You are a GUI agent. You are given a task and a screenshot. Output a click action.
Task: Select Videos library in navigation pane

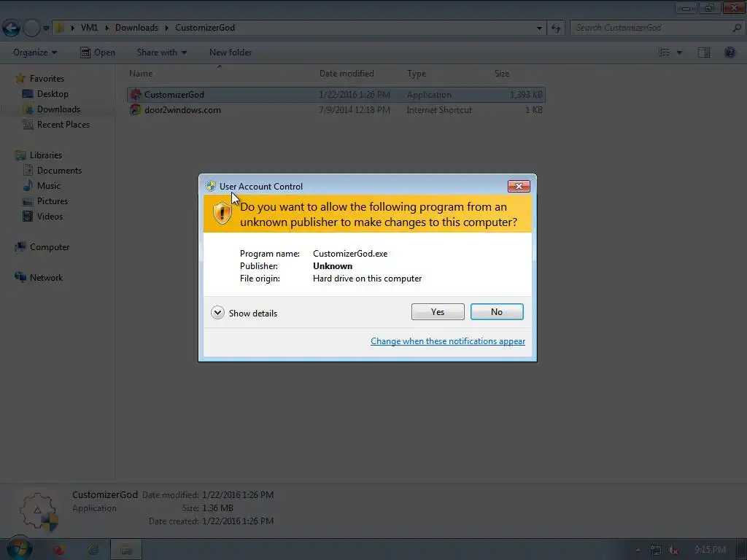[50, 216]
